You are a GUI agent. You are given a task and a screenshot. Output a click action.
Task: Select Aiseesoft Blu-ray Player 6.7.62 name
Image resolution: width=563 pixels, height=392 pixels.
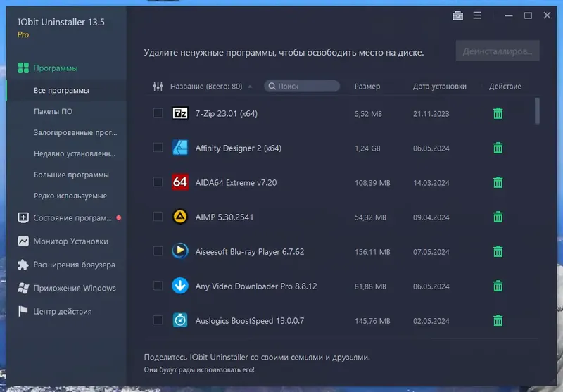pos(250,252)
